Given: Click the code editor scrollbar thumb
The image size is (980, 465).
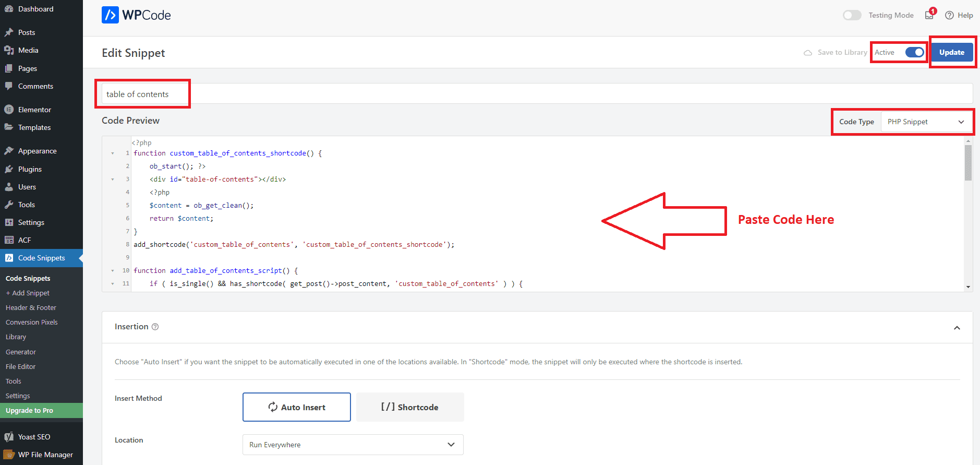Looking at the screenshot, I should (968, 163).
